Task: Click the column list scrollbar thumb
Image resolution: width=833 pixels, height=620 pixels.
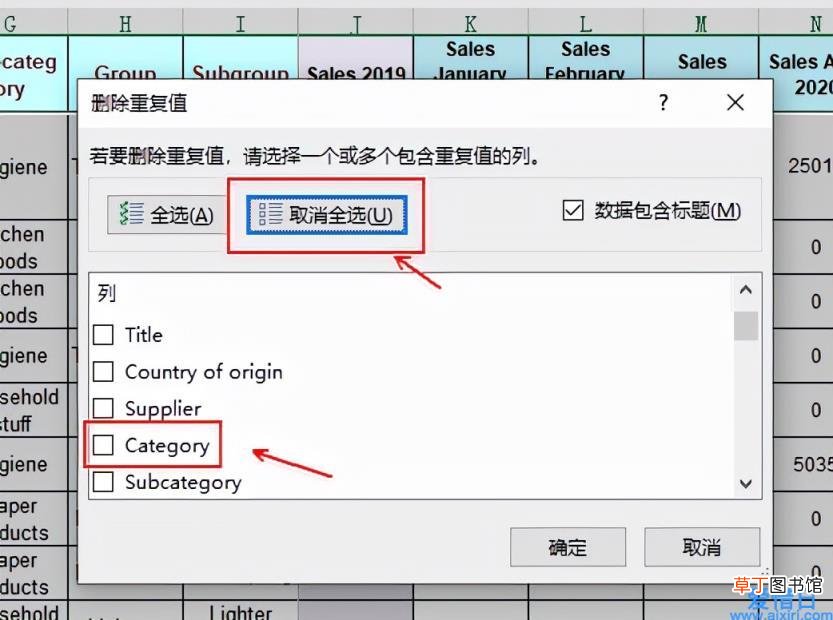Action: tap(746, 326)
